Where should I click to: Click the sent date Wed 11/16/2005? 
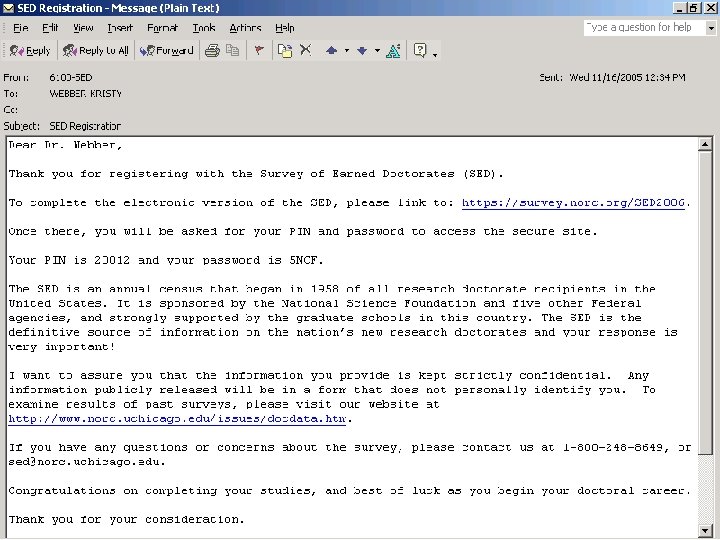[628, 77]
